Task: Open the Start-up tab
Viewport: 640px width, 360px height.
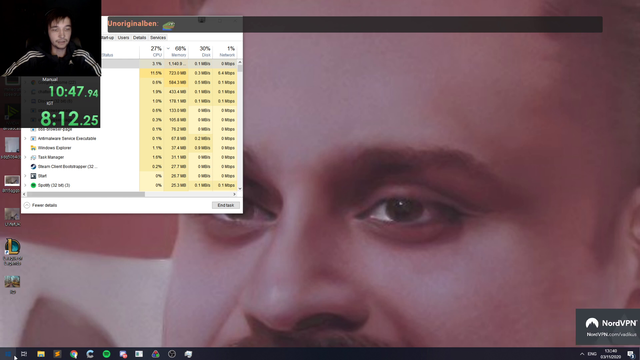Action: point(107,38)
